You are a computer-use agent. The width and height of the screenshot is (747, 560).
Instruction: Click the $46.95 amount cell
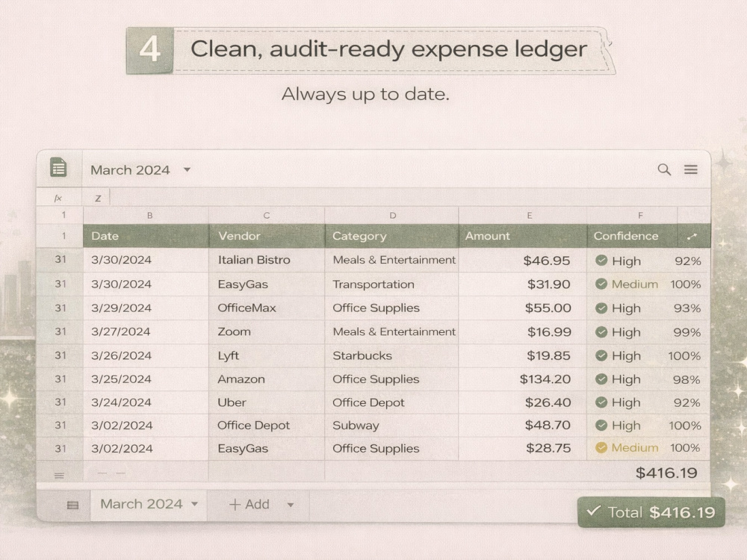click(523, 261)
